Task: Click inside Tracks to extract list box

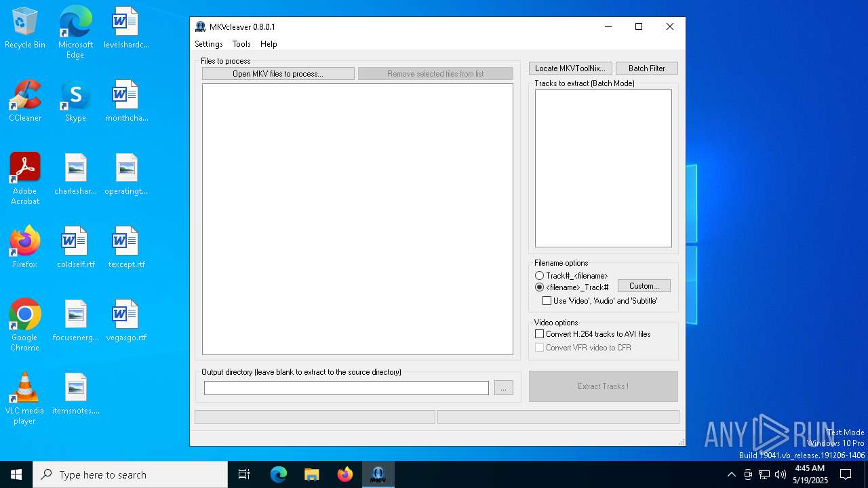Action: pyautogui.click(x=604, y=168)
